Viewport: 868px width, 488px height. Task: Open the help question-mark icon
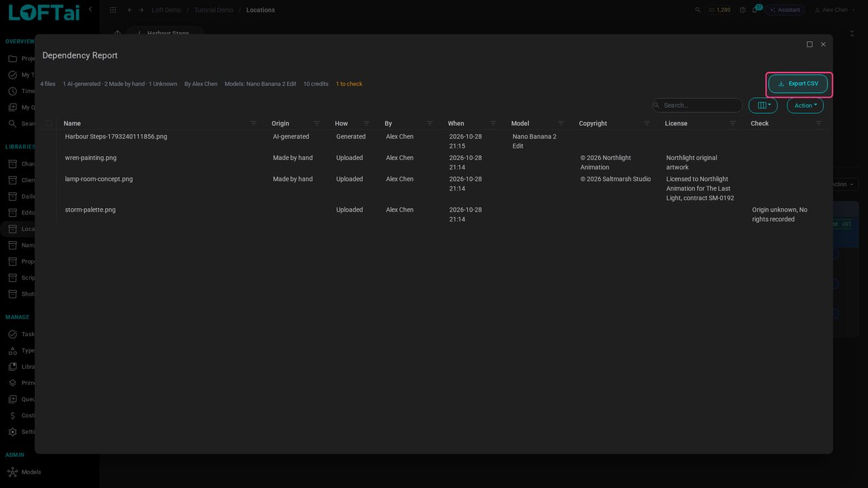[743, 10]
